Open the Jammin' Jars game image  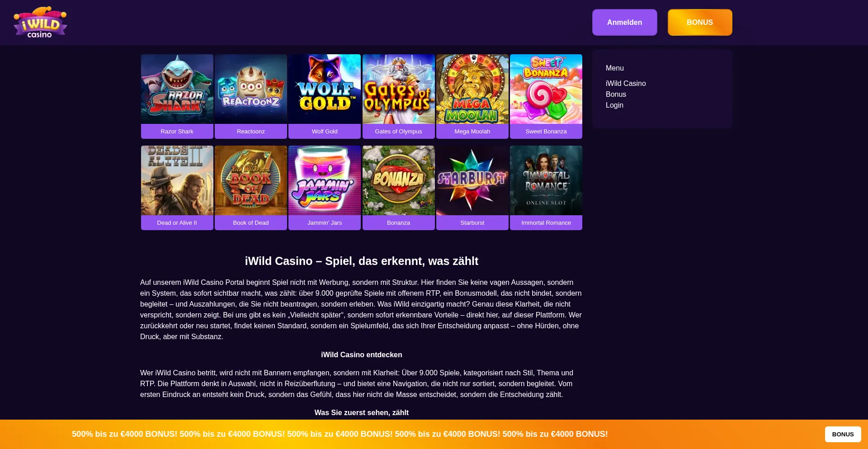tap(325, 180)
